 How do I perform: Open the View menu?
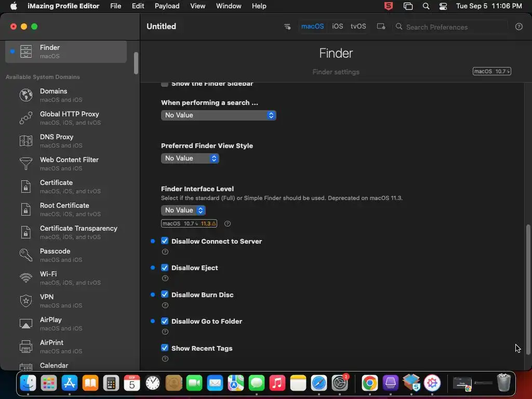[197, 6]
